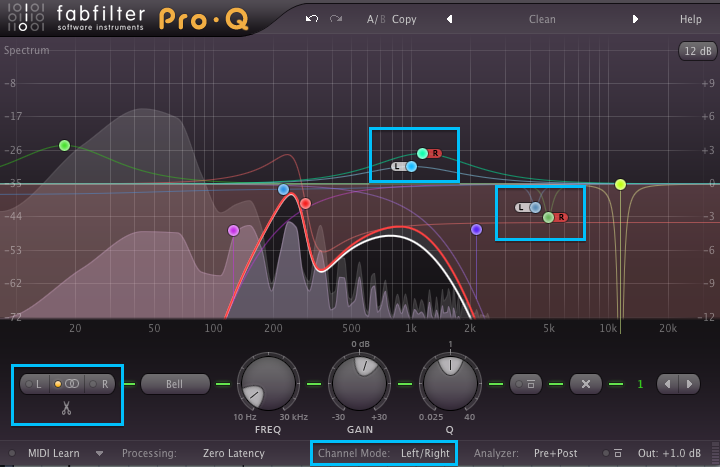This screenshot has width=720, height=467.
Task: Select previous band with left arrow button
Action: click(668, 384)
